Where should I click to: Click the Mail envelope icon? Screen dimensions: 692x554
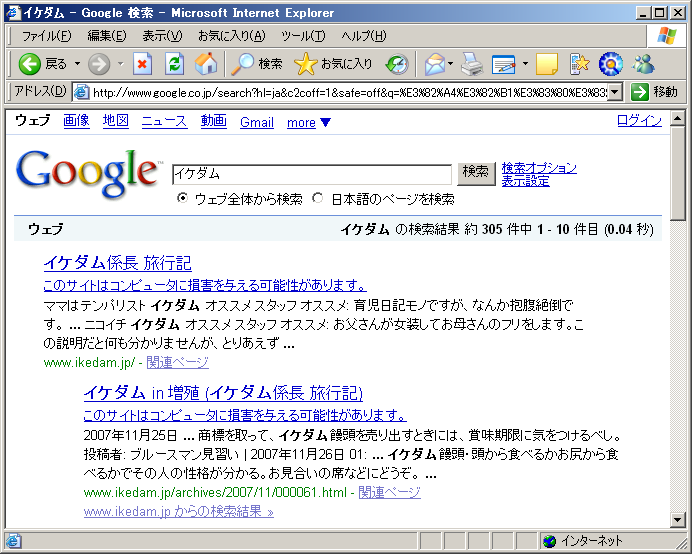pyautogui.click(x=435, y=64)
